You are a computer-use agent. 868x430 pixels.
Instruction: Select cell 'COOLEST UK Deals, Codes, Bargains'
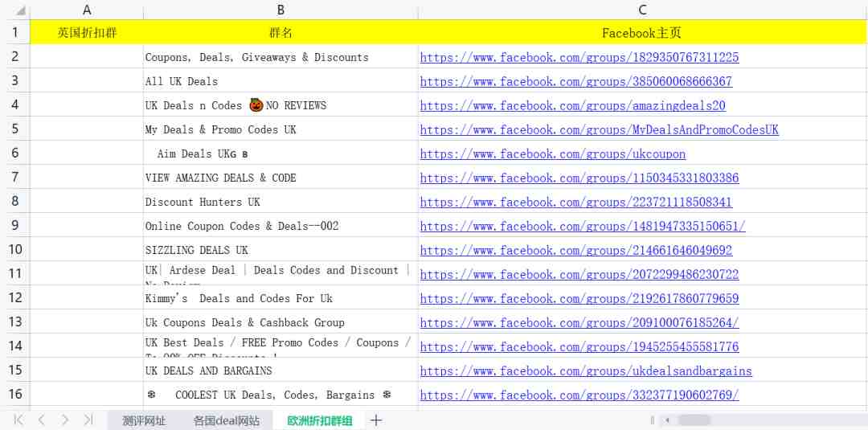(x=280, y=395)
